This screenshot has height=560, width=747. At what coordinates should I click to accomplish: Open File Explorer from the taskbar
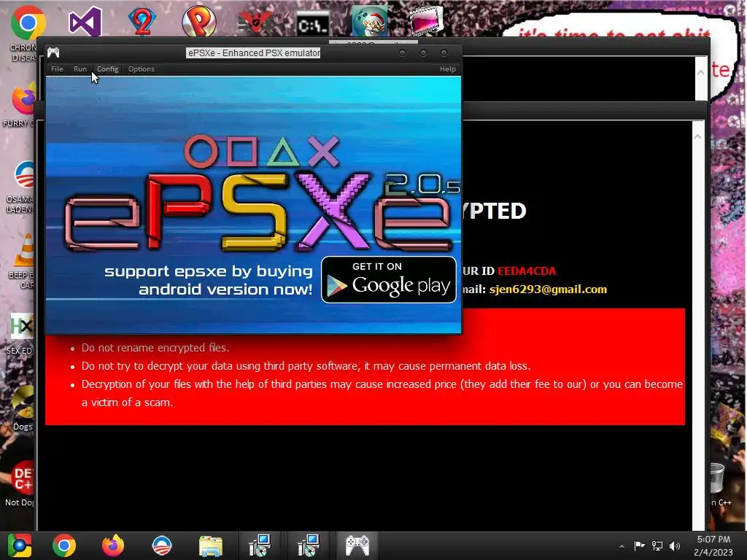pos(211,546)
